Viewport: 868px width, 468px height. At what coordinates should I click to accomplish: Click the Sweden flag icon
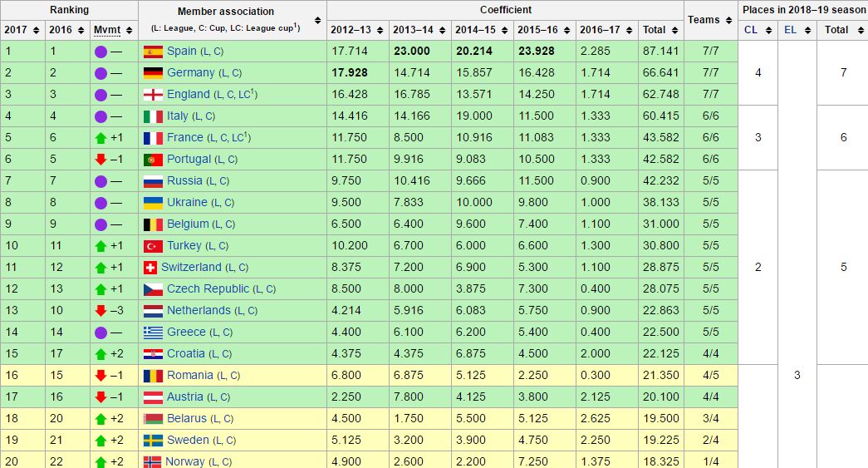153,441
